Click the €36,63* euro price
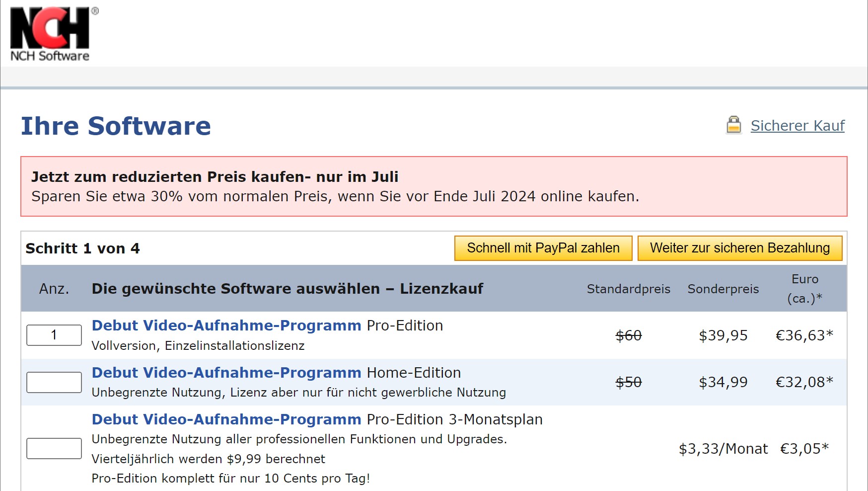The height and width of the screenshot is (491, 868). (x=804, y=335)
